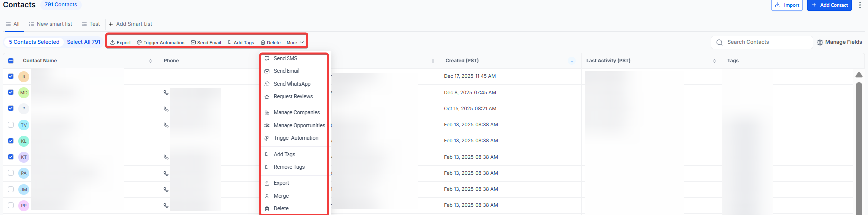The image size is (868, 215).
Task: Click the phone icon in the JM row
Action: pyautogui.click(x=166, y=189)
